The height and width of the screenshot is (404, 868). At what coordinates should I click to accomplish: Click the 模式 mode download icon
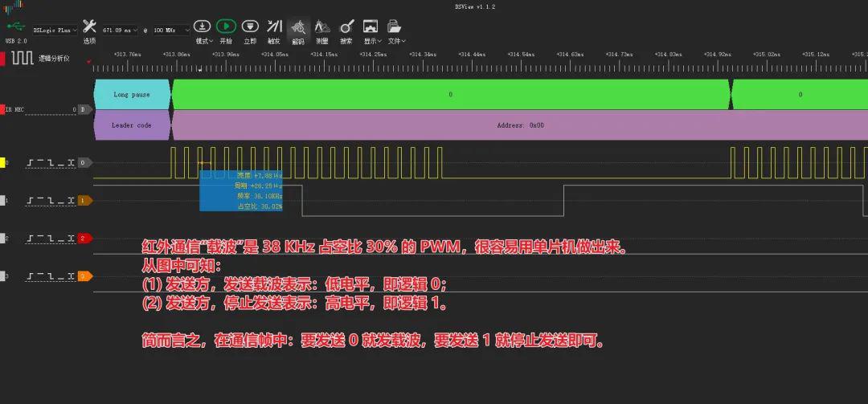point(202,26)
